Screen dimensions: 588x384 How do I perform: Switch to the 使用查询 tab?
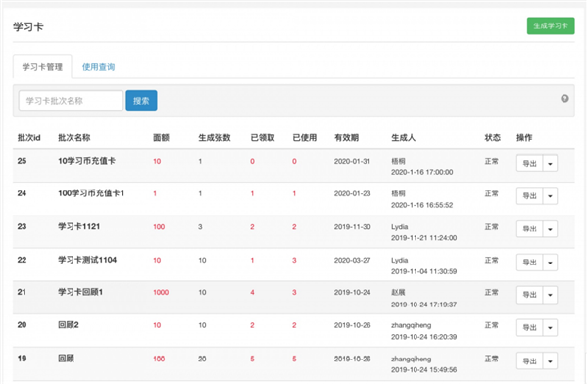pos(98,67)
